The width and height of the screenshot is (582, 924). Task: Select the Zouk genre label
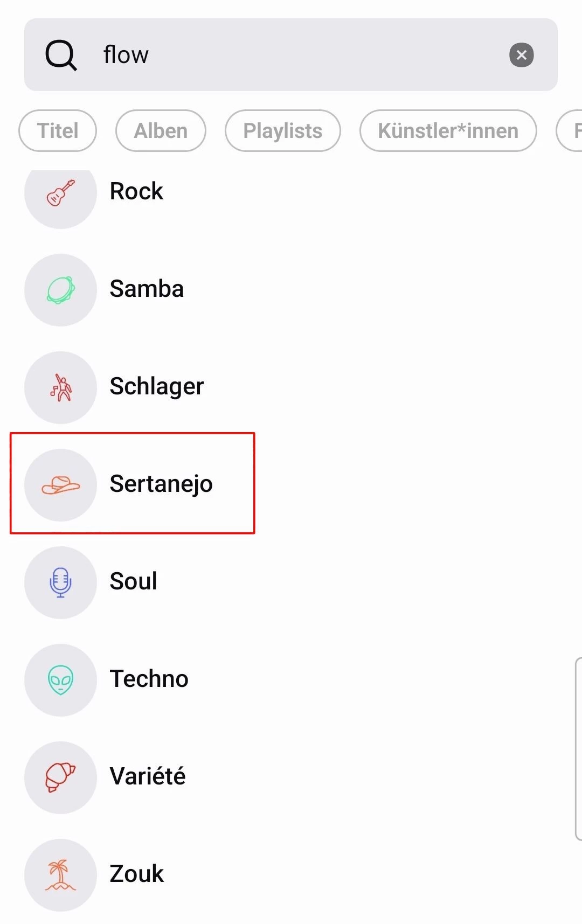coord(136,874)
